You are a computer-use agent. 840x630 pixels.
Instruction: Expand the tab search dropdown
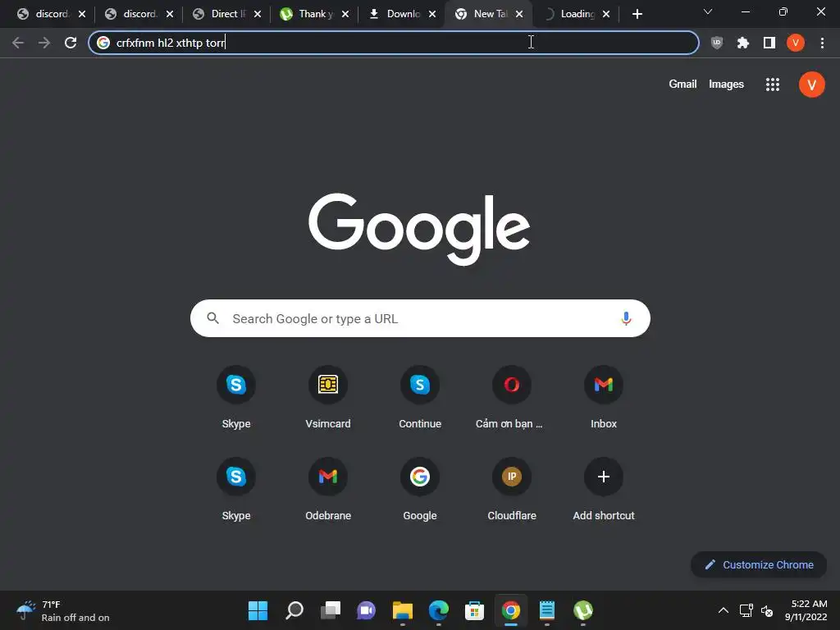708,11
